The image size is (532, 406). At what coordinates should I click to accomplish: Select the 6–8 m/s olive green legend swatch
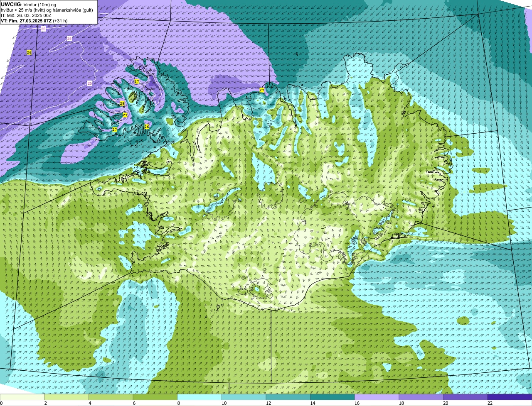click(155, 397)
